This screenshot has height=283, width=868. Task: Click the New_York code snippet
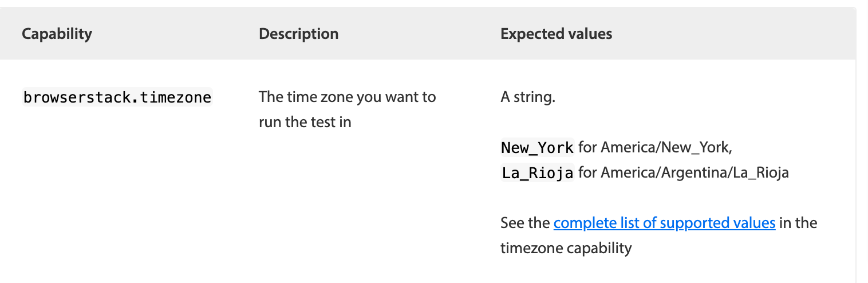coord(537,148)
